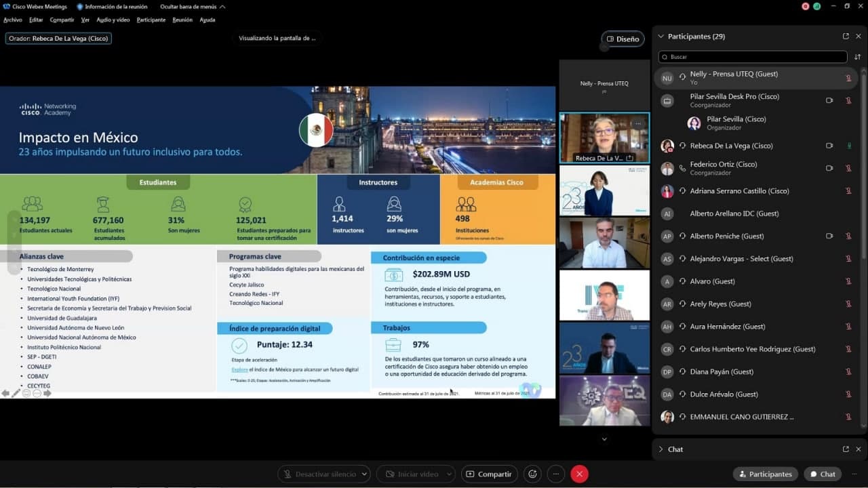Toggle the Participantes panel button
The width and height of the screenshot is (868, 488).
766,474
